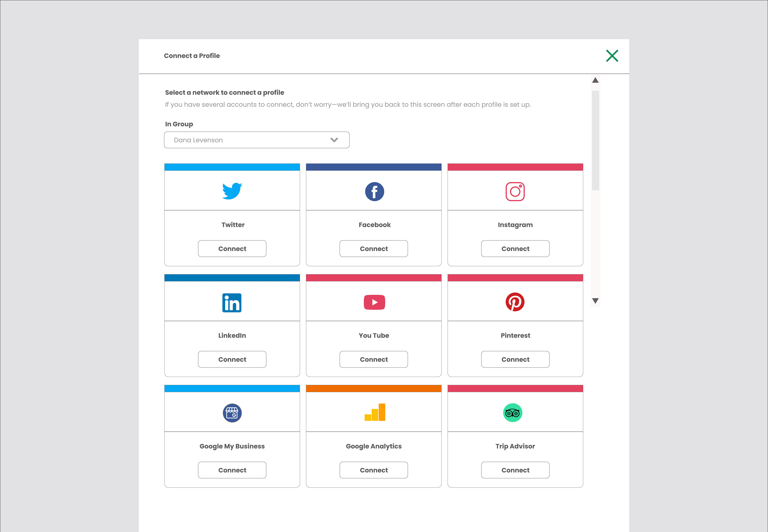Click the 'Connect a Profile' dialog title
This screenshot has width=768, height=532.
pyautogui.click(x=192, y=56)
